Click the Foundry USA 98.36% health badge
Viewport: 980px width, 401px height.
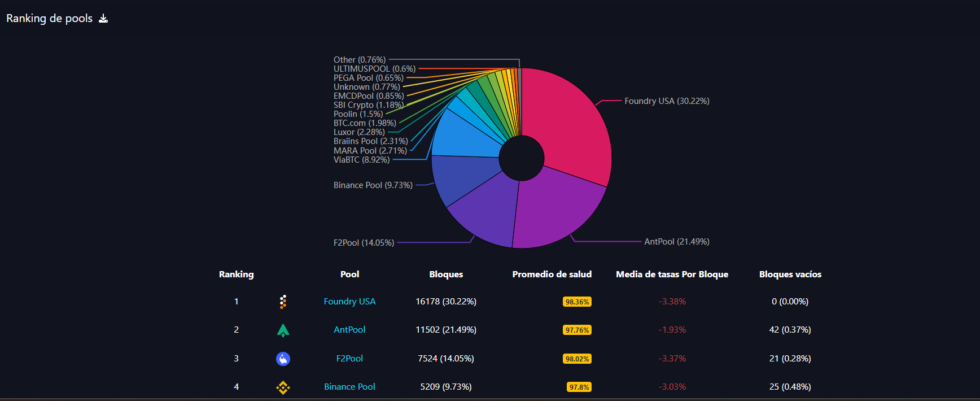pyautogui.click(x=577, y=302)
